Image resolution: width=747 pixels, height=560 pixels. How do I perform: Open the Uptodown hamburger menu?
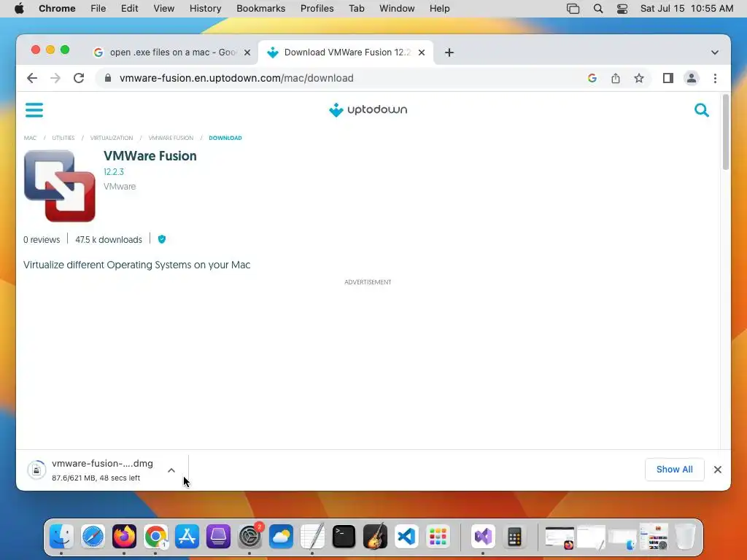(34, 110)
